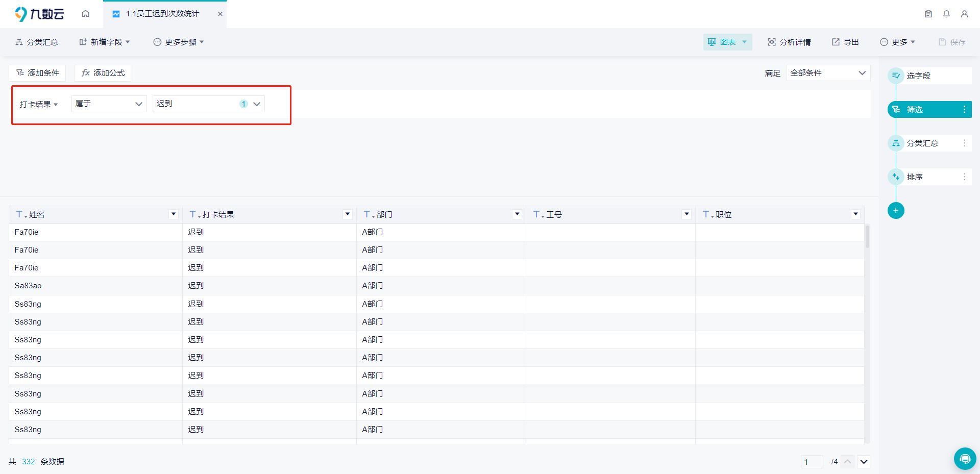Open 分析详情
980x474 pixels.
tap(789, 42)
